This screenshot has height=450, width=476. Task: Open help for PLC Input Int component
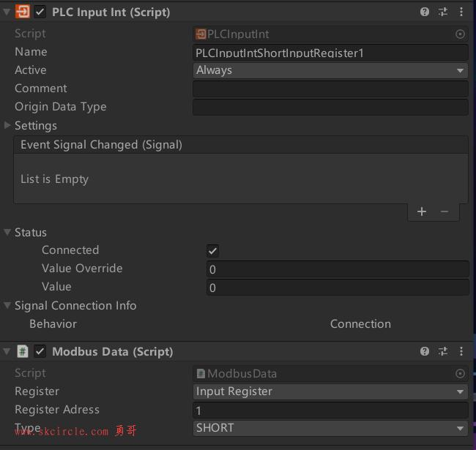tap(425, 12)
